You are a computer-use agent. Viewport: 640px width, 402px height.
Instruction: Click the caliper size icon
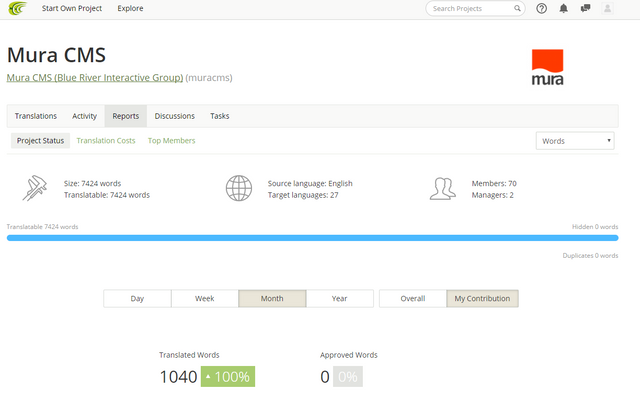coord(35,188)
